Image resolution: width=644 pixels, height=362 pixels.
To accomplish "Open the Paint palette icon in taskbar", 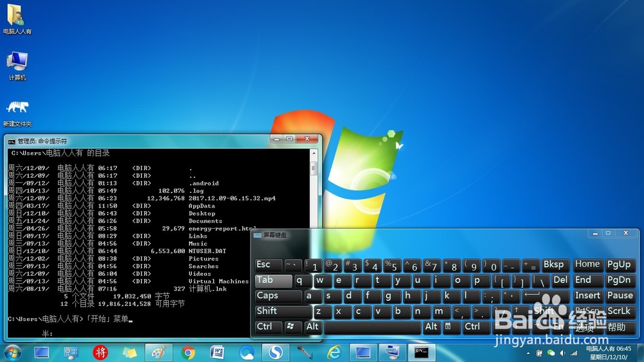I will (159, 352).
